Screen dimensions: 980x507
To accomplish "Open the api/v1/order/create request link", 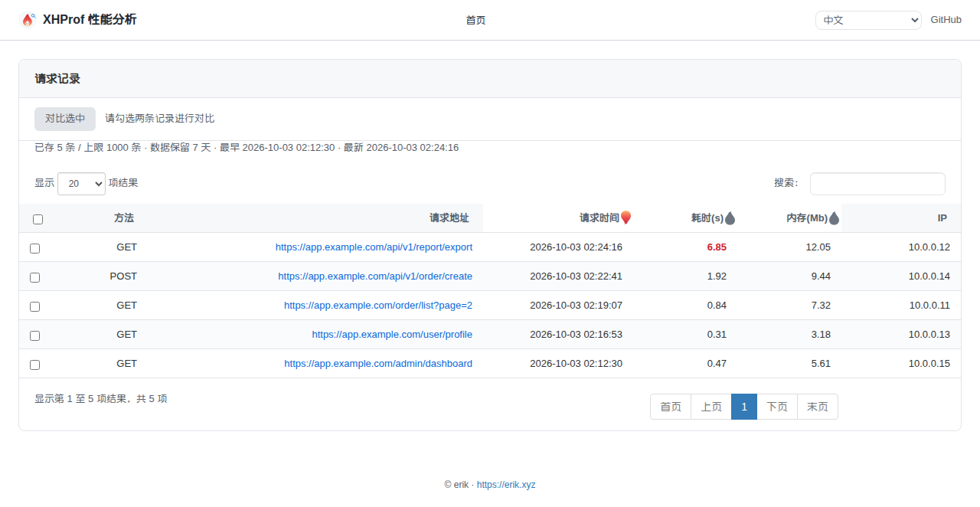I will pos(375,276).
